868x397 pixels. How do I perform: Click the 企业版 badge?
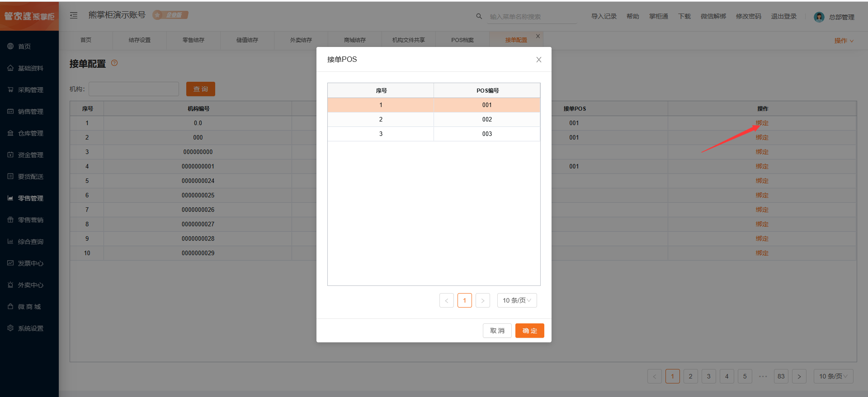click(170, 15)
